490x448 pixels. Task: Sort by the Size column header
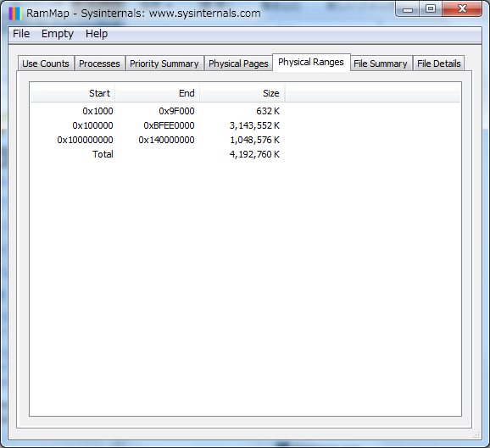point(242,92)
